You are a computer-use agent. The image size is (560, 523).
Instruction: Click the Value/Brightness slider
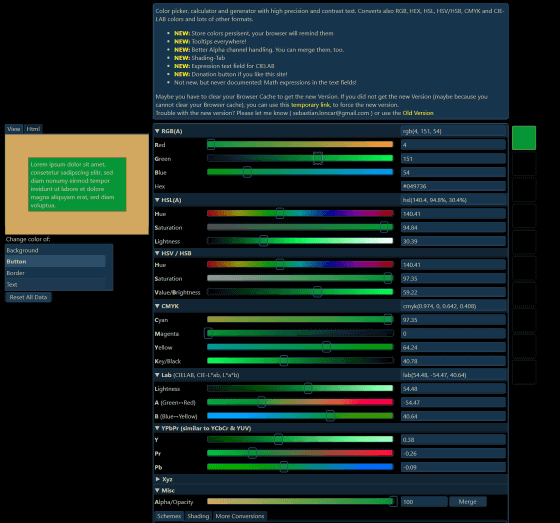click(300, 292)
